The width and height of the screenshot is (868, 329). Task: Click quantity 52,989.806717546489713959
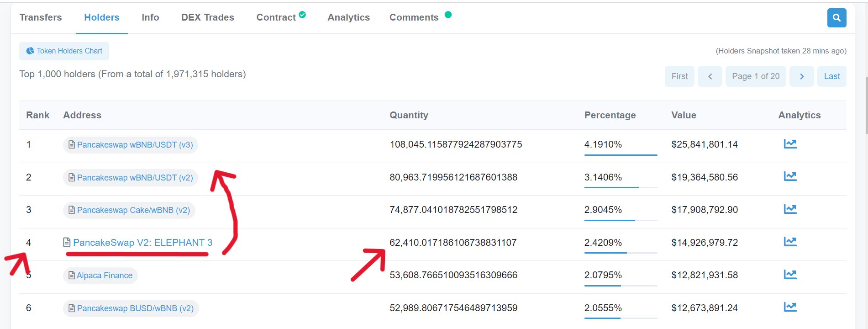[x=453, y=308]
